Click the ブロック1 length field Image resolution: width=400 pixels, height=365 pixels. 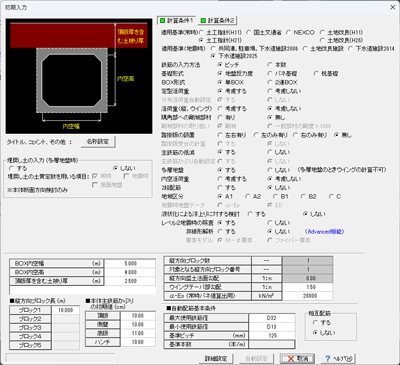click(66, 310)
